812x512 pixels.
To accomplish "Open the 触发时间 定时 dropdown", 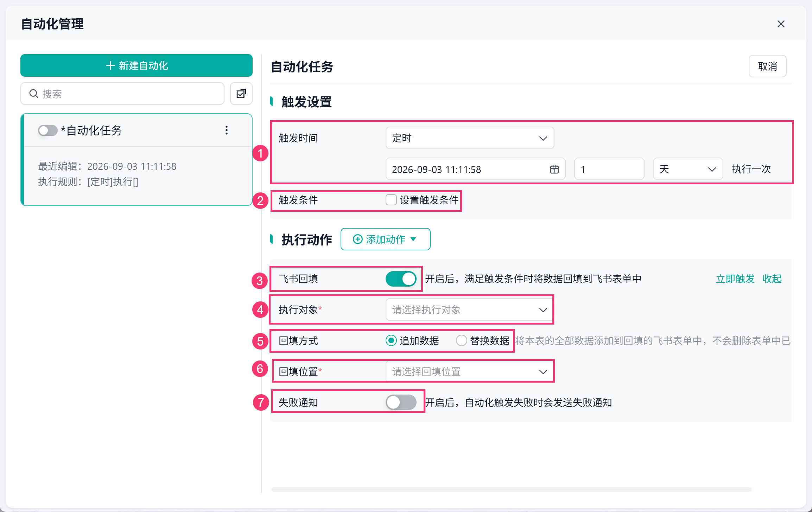I will [x=470, y=138].
